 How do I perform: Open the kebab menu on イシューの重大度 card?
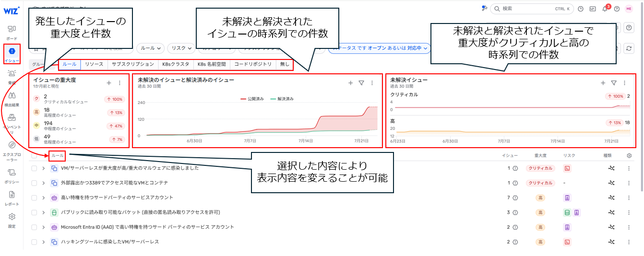(119, 83)
